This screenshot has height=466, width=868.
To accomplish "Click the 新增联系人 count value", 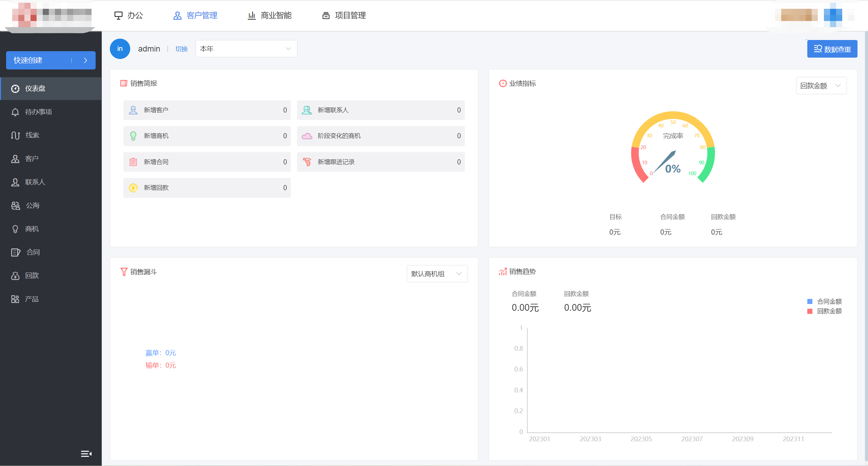I will coord(459,110).
